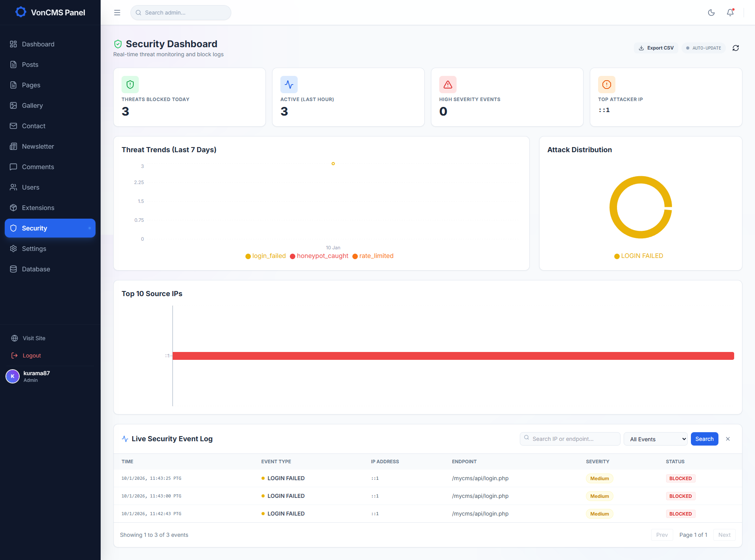Viewport: 755px width, 560px height.
Task: Go to Database in the sidebar
Action: 50,269
